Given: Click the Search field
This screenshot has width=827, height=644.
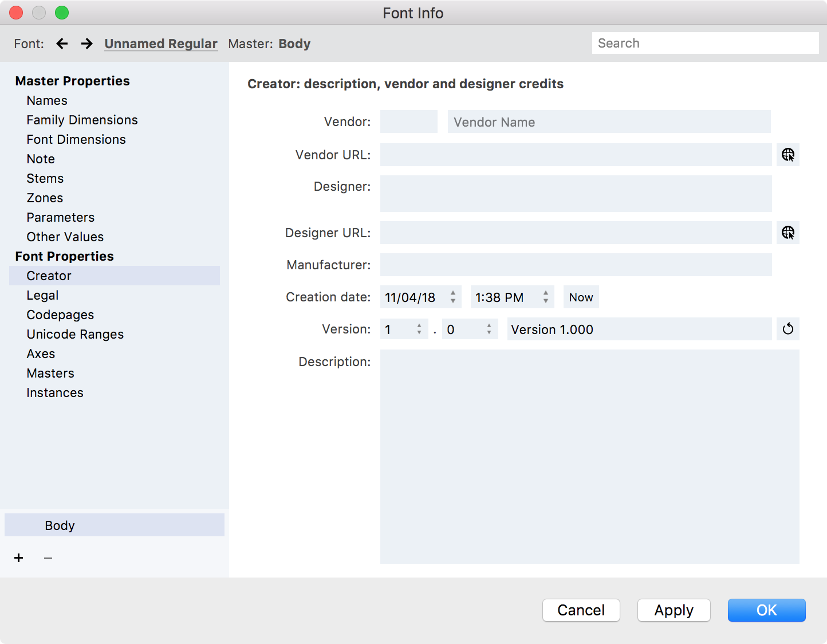Looking at the screenshot, I should point(706,43).
